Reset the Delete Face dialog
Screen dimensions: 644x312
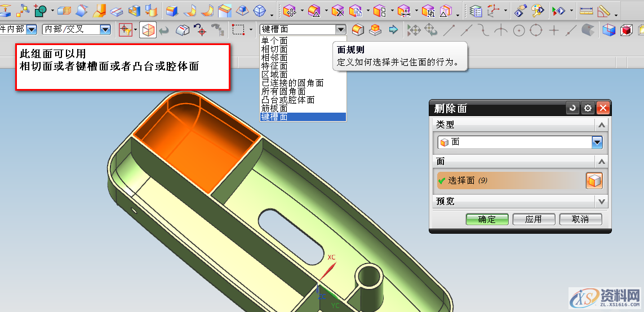572,108
